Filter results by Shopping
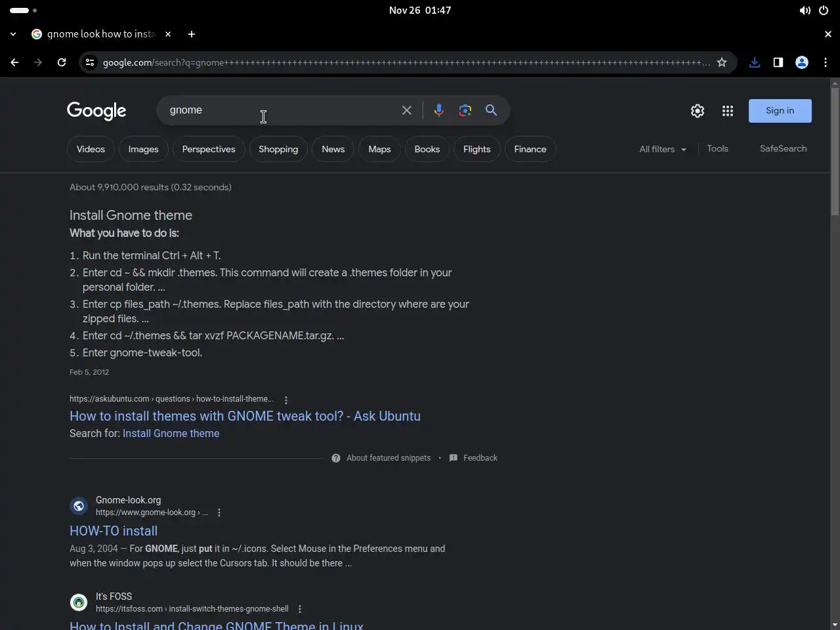The width and height of the screenshot is (840, 630). point(278,149)
